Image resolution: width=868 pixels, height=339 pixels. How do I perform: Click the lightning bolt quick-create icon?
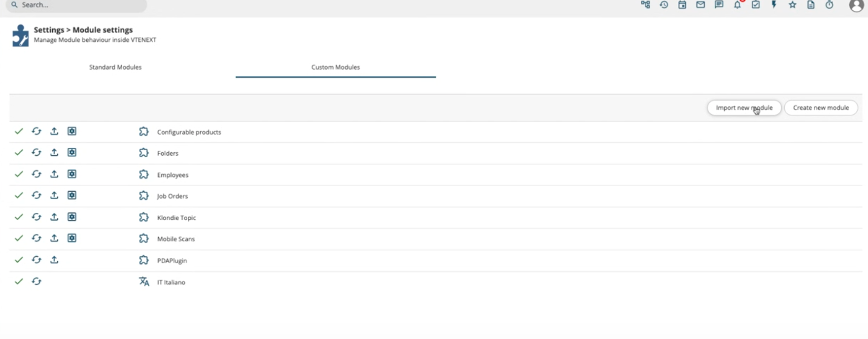click(x=774, y=5)
